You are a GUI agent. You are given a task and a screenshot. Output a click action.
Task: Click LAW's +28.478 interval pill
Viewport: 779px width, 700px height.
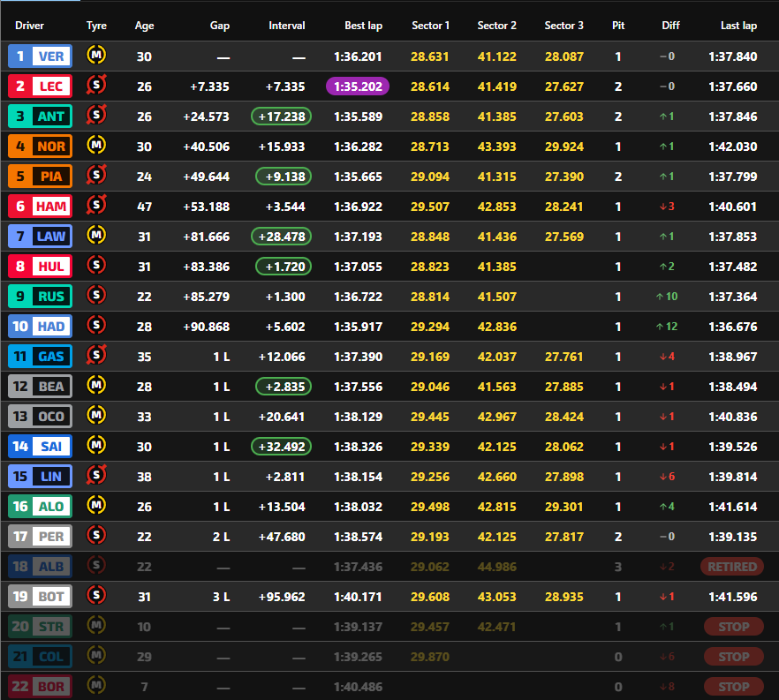click(282, 237)
